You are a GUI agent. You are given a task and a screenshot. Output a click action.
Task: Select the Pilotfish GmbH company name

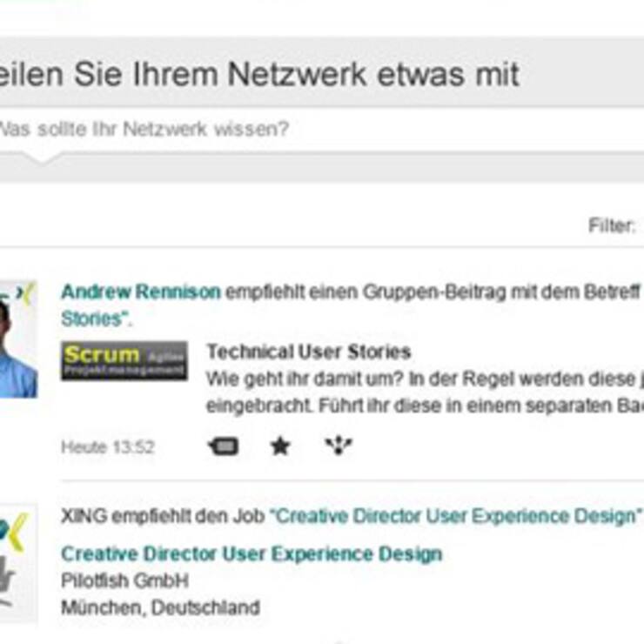(124, 580)
